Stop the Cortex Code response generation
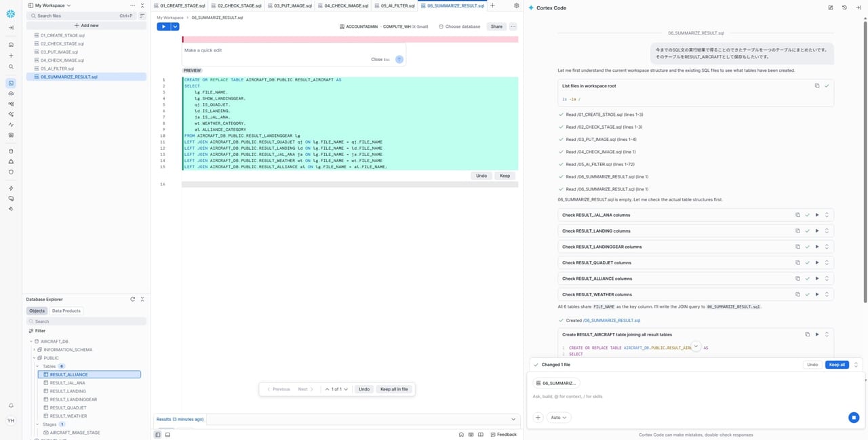 [x=854, y=418]
